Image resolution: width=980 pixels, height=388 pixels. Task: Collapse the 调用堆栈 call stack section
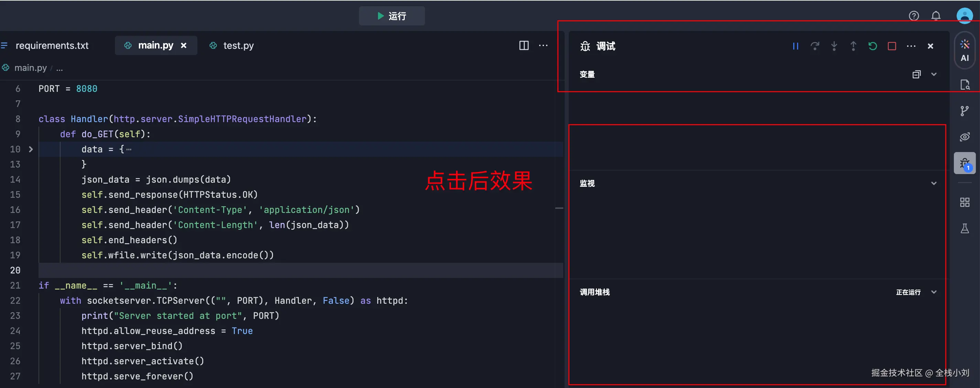click(934, 292)
